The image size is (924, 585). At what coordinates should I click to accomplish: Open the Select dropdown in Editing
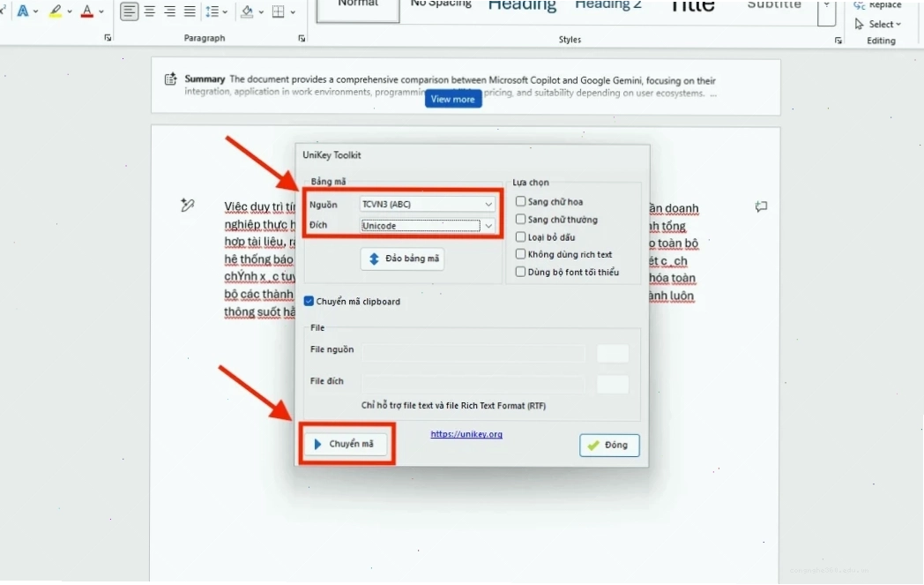click(x=878, y=24)
